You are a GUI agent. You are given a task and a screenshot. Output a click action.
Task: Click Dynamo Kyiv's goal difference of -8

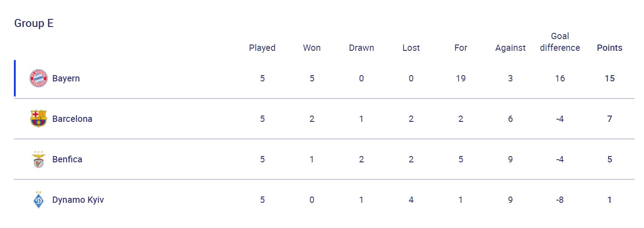pyautogui.click(x=560, y=200)
